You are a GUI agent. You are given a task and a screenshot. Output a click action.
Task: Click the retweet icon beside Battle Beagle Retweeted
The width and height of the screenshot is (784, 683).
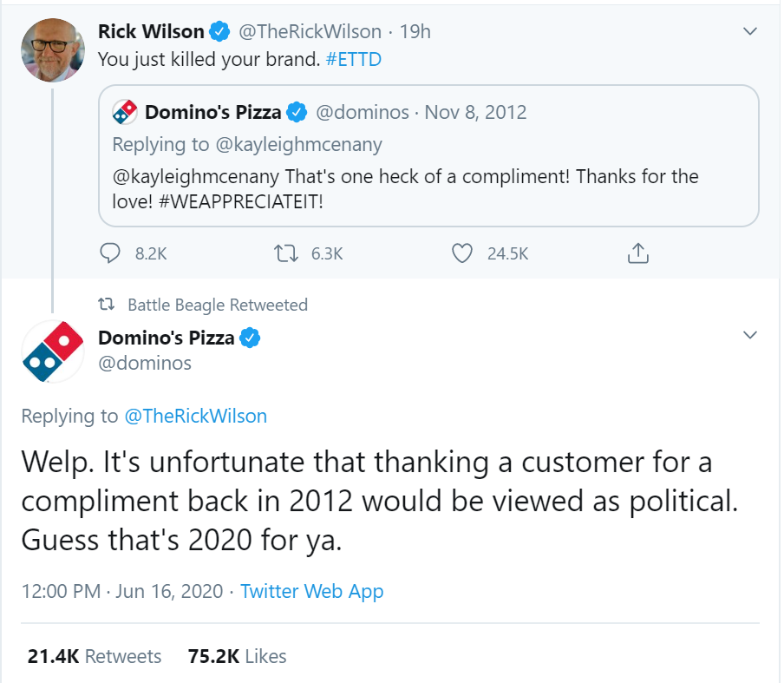(106, 305)
